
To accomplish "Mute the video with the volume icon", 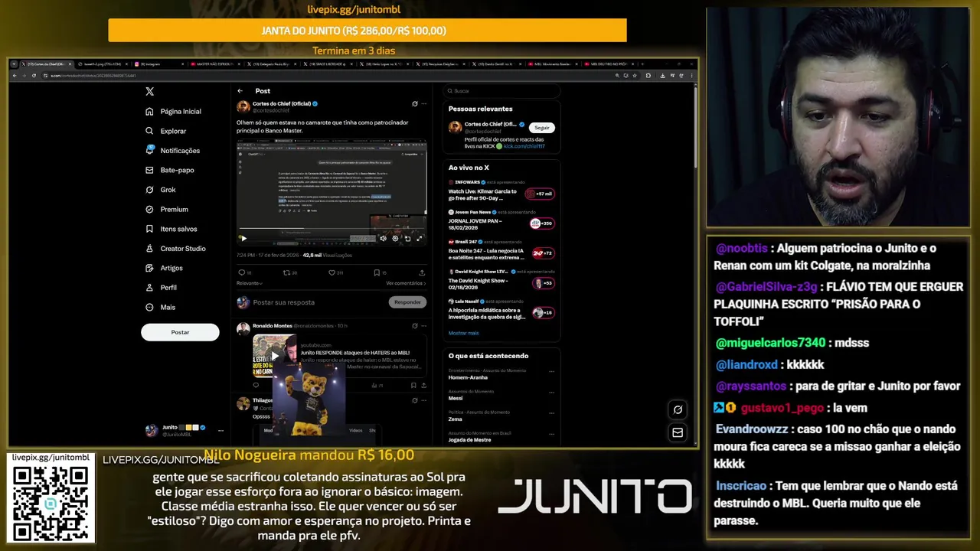I will tap(383, 238).
